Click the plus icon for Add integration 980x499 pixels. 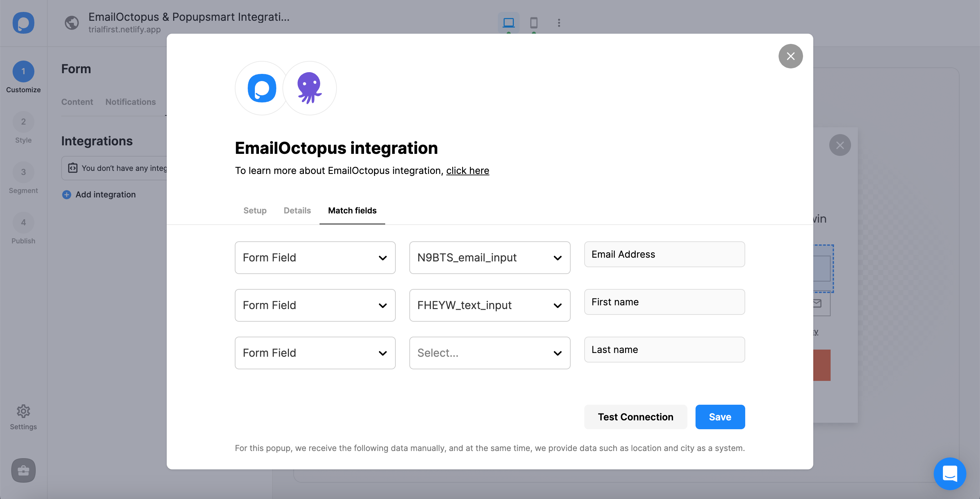(x=67, y=194)
